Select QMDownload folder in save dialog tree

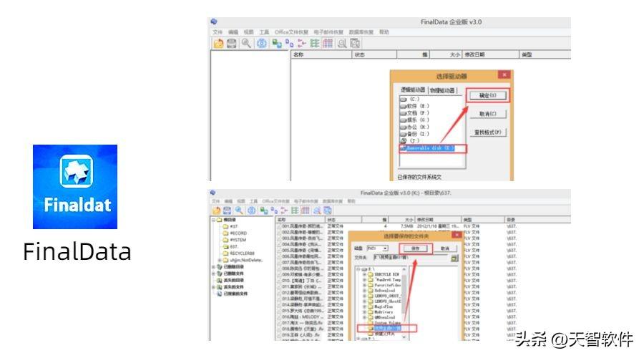coord(381,317)
